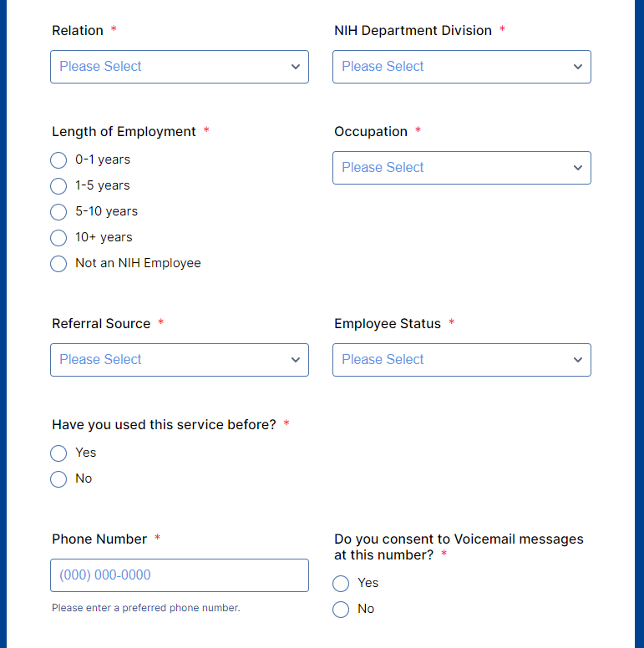This screenshot has width=644, height=648.
Task: Pick the 5-10 years radio button
Action: click(58, 212)
